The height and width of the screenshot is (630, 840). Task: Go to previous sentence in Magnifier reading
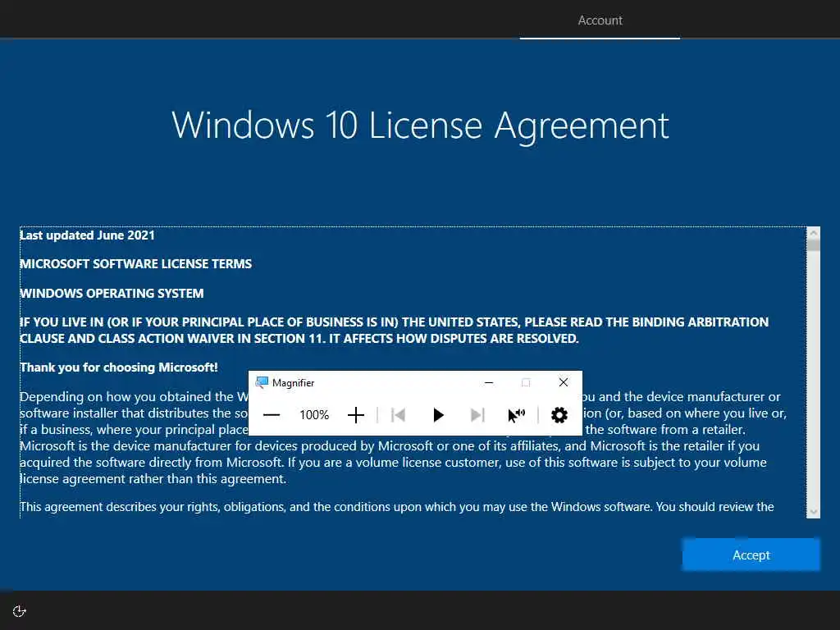click(x=398, y=415)
